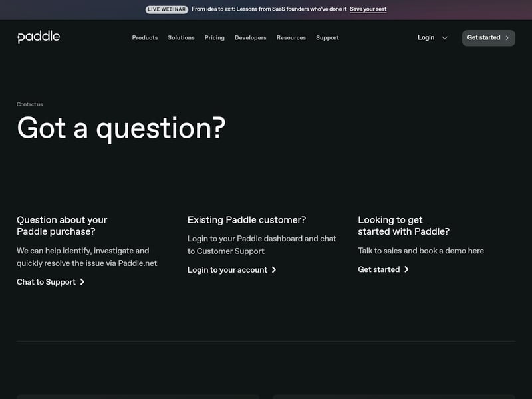Click Looking to get started with Paddle? heading
Viewport: 532px width, 399px height.
click(x=404, y=225)
